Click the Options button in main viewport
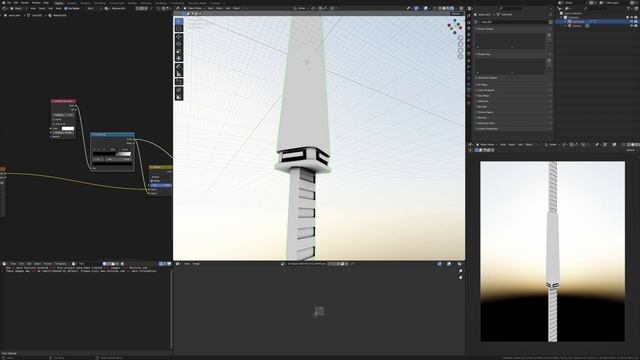This screenshot has height=360, width=640. [456, 13]
